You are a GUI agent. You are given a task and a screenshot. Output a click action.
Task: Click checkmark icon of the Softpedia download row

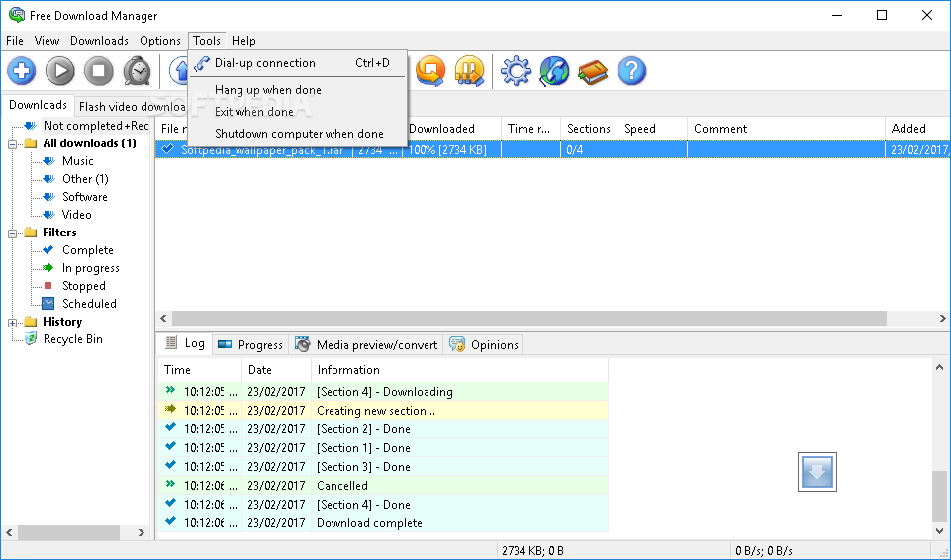pos(168,149)
